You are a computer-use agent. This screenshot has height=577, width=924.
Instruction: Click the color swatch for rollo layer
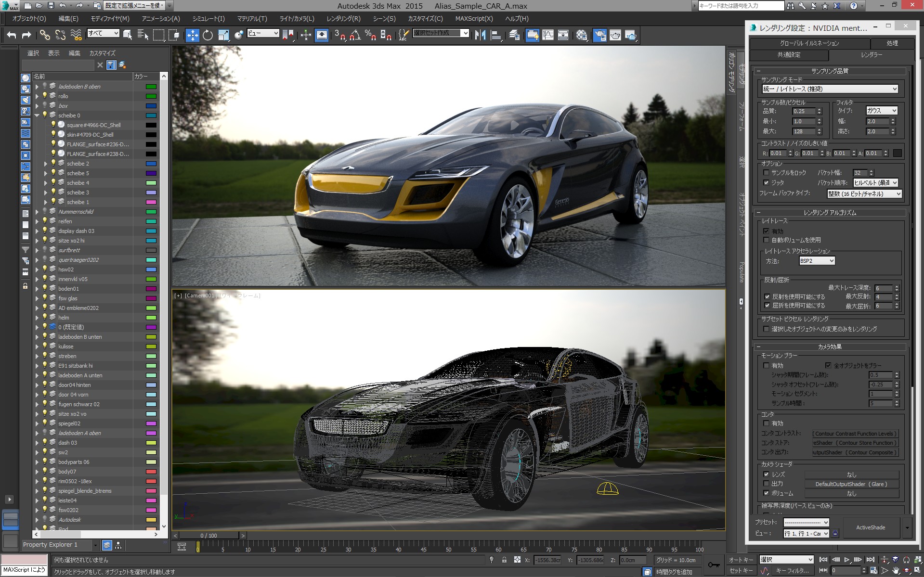[x=151, y=96]
